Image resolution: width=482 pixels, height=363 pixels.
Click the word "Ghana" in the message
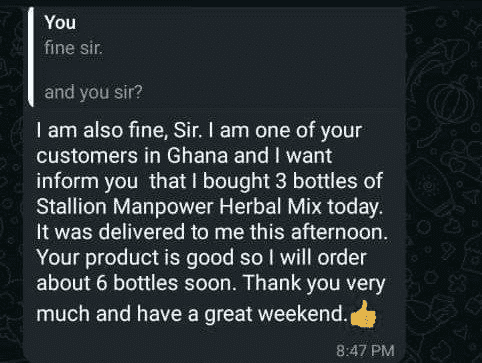pos(197,155)
